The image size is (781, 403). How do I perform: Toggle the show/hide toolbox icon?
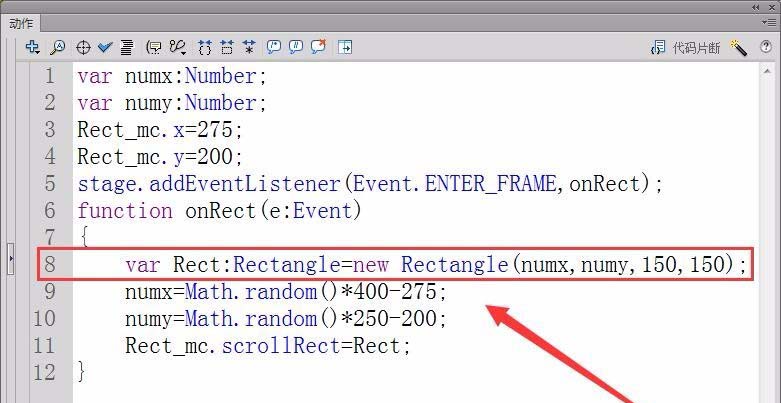(x=345, y=47)
